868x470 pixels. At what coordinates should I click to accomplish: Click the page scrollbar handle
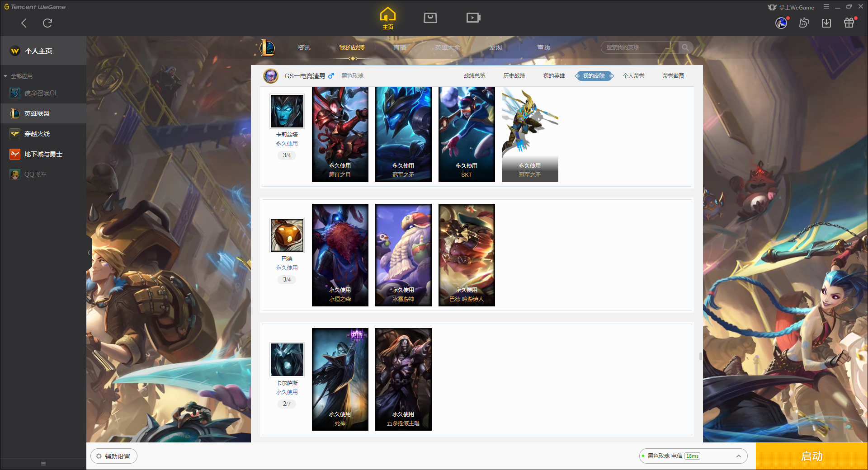click(x=700, y=356)
